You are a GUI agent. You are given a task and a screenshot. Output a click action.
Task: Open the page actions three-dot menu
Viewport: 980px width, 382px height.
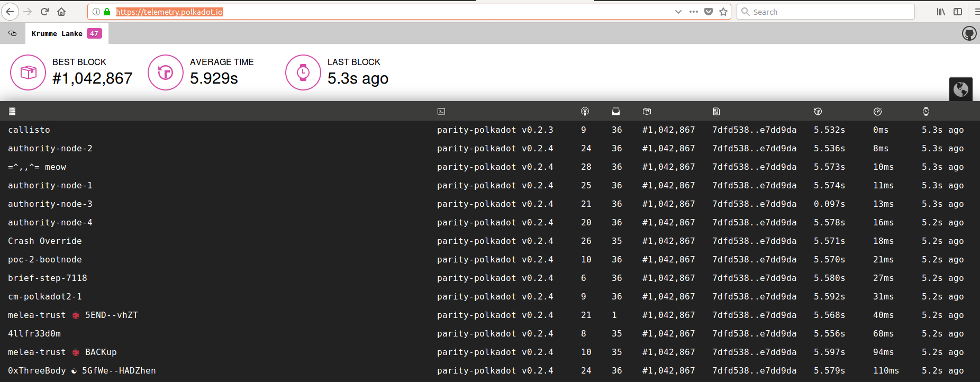click(694, 12)
